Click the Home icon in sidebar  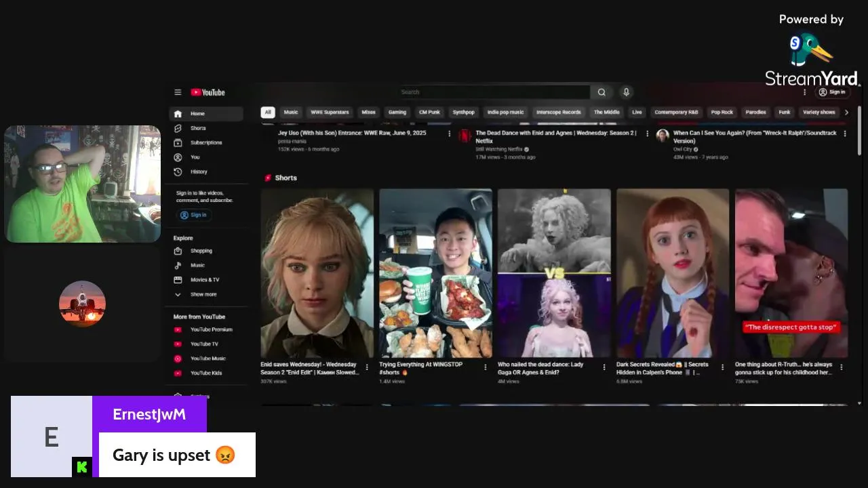(x=178, y=114)
